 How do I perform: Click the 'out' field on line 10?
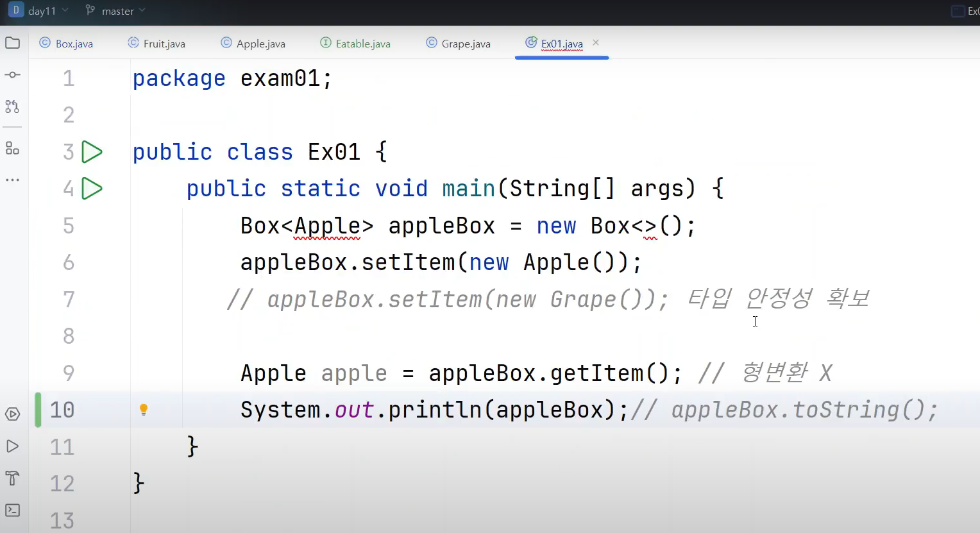point(354,410)
